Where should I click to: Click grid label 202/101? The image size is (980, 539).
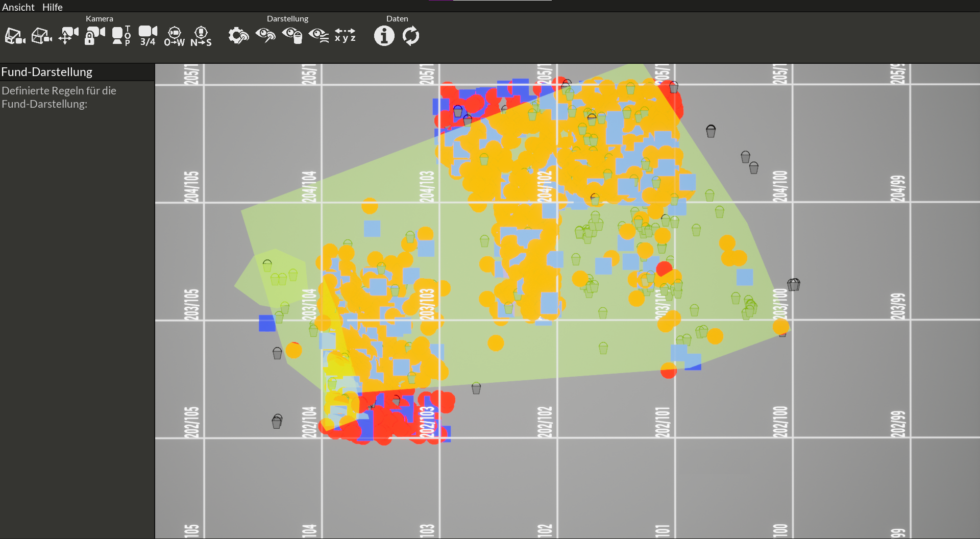[x=663, y=422]
